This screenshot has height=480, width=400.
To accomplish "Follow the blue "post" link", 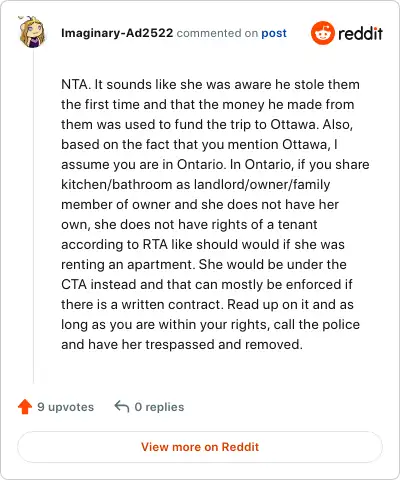I will [x=274, y=33].
